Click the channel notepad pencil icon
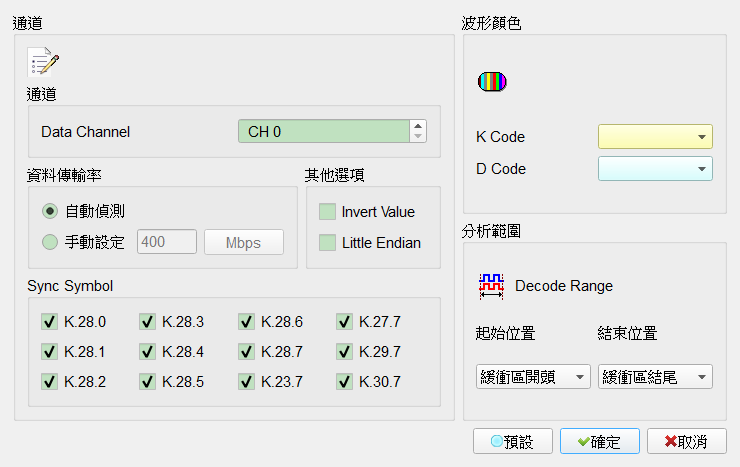740x467 pixels. point(43,62)
